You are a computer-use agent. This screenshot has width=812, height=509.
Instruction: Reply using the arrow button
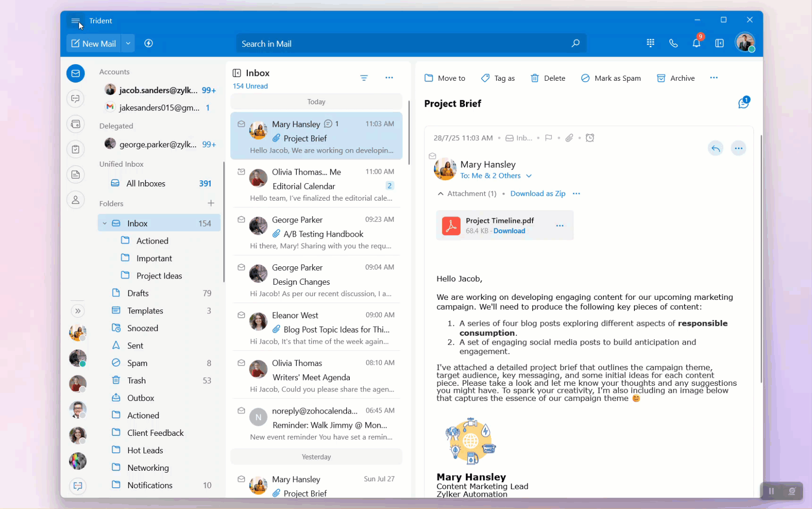(x=716, y=148)
